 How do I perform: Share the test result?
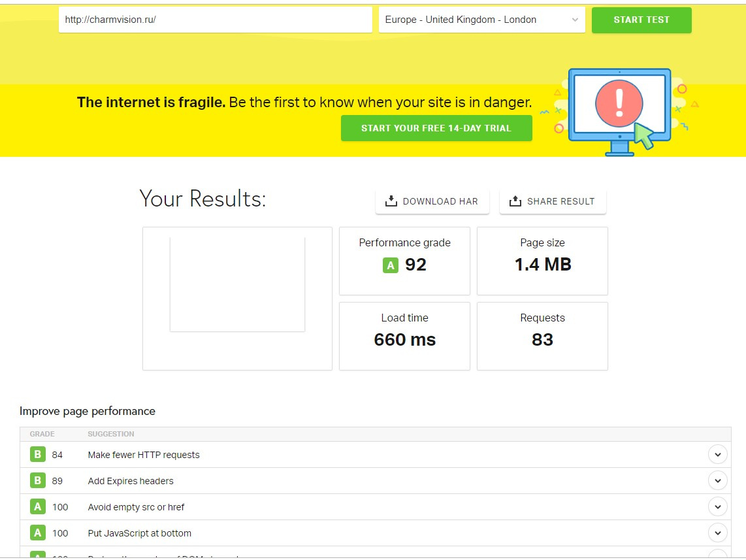click(x=553, y=201)
